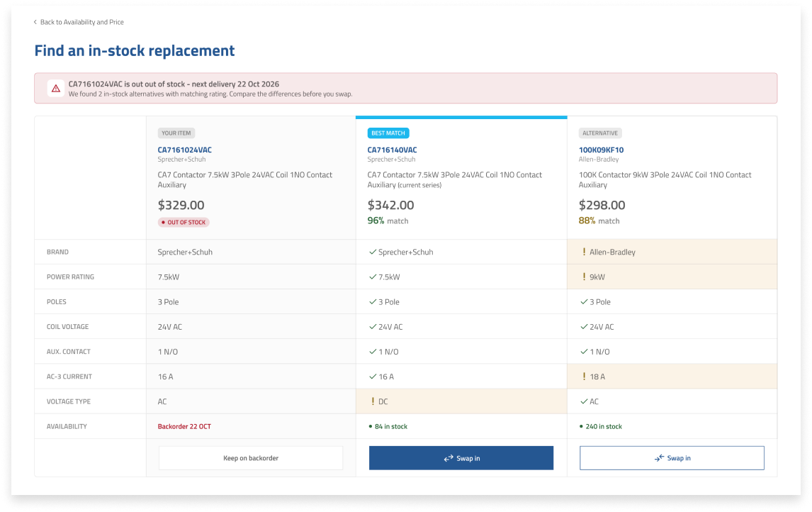The image size is (812, 512).
Task: Open best match product CA716140VAC
Action: 392,150
